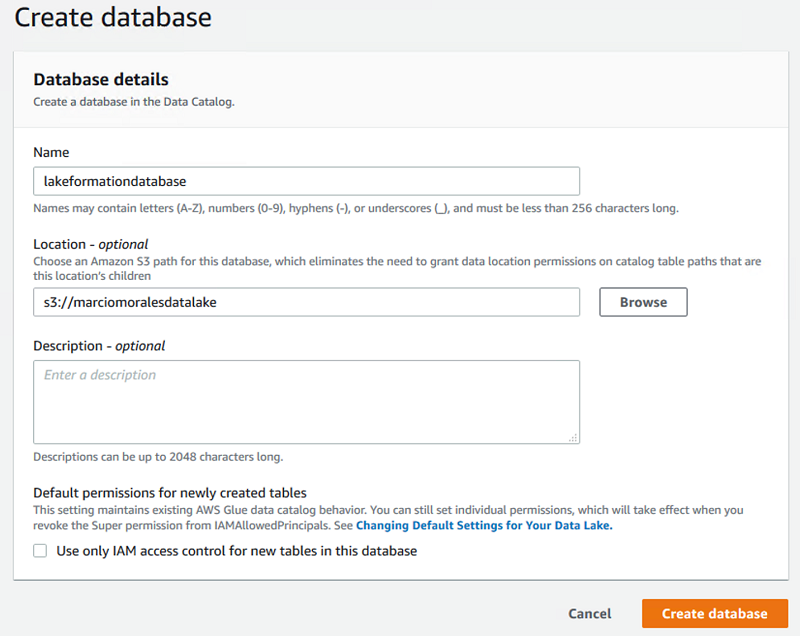Enable the IAM access control checkbox
Viewport: 800px width, 636px height.
point(41,551)
